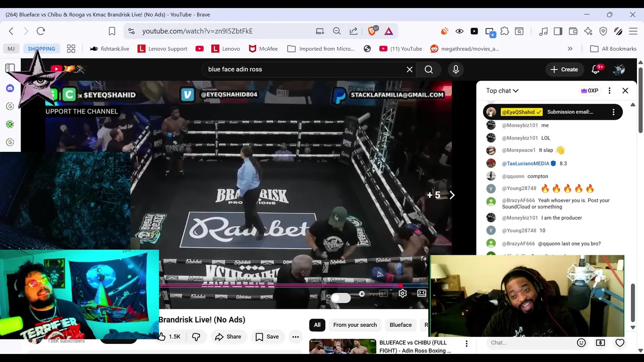Open the All Bookmarks folder
The image size is (644, 362).
pos(613,49)
